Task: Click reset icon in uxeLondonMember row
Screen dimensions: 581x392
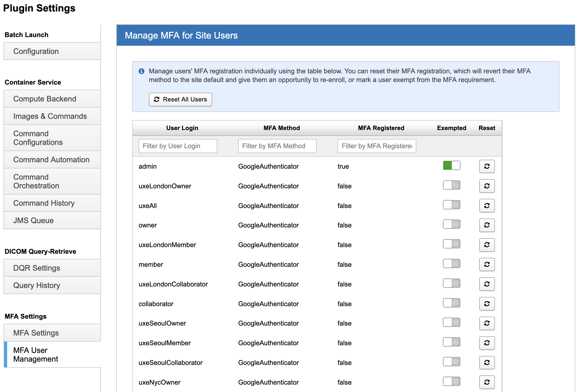Action: pos(487,245)
